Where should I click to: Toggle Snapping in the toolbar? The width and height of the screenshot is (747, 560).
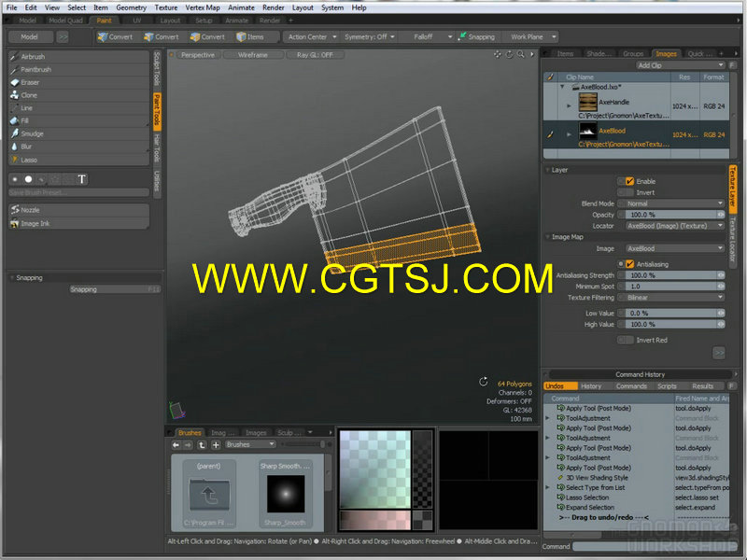pyautogui.click(x=476, y=36)
